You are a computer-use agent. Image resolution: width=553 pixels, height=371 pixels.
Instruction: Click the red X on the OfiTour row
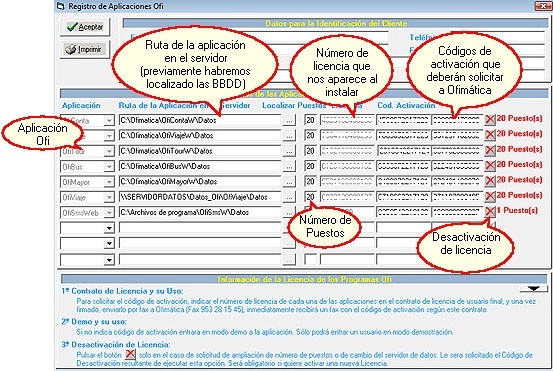point(490,150)
